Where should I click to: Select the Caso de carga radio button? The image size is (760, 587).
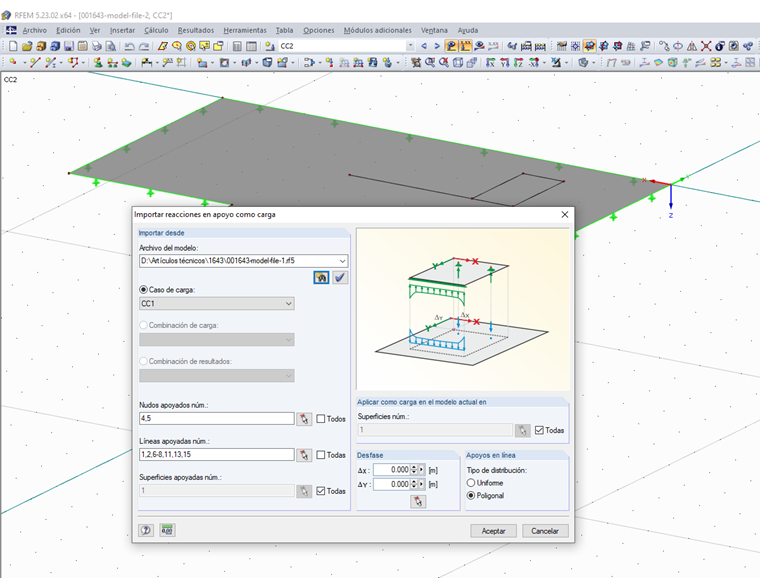click(x=143, y=289)
